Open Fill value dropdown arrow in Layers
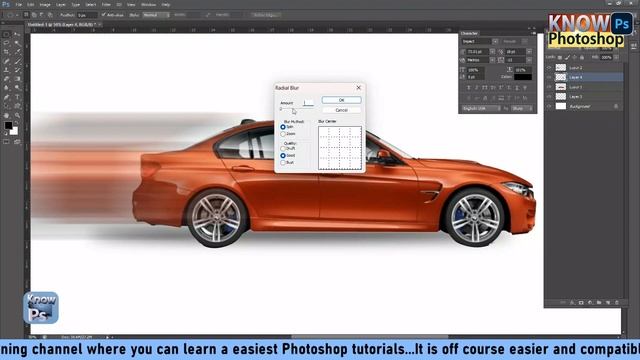This screenshot has height=360, width=640. (616, 58)
